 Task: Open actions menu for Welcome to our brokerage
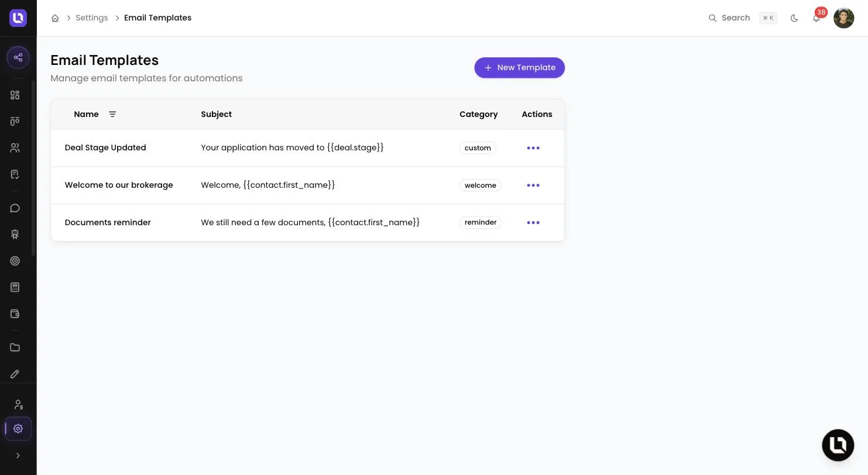point(533,185)
